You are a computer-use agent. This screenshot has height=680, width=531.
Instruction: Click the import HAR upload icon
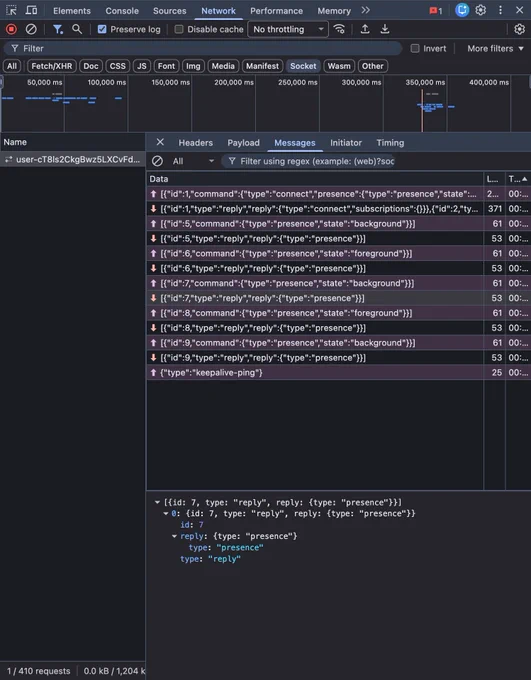point(365,29)
